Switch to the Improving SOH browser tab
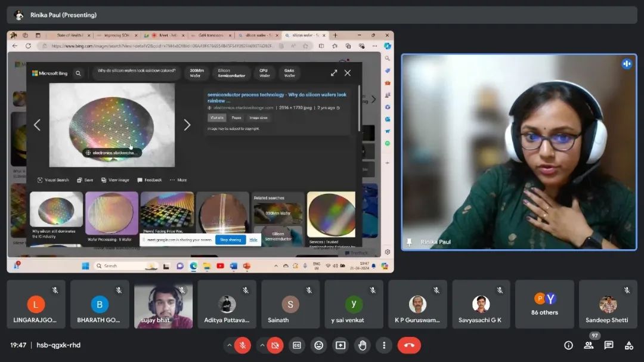 click(x=117, y=35)
